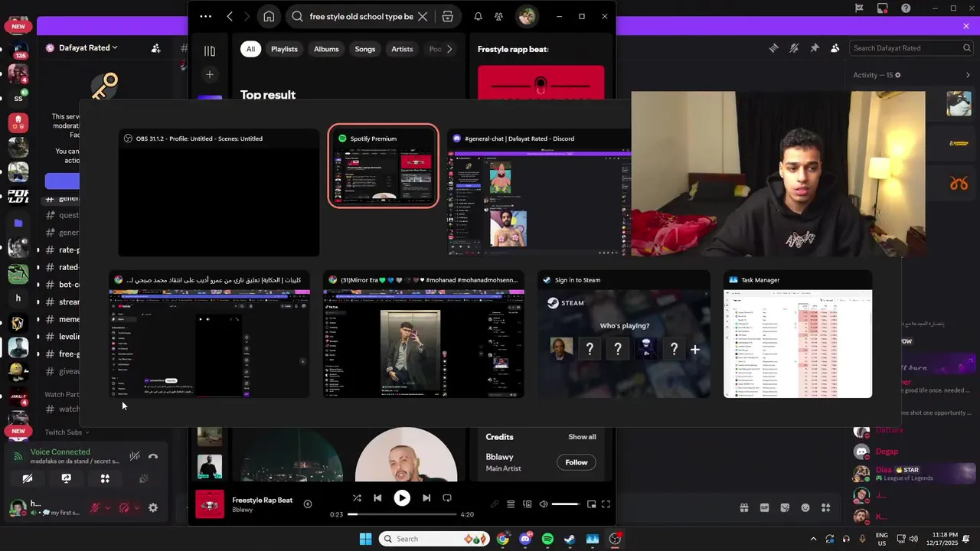The height and width of the screenshot is (551, 980).
Task: Show hidden system tray icons
Action: click(813, 539)
